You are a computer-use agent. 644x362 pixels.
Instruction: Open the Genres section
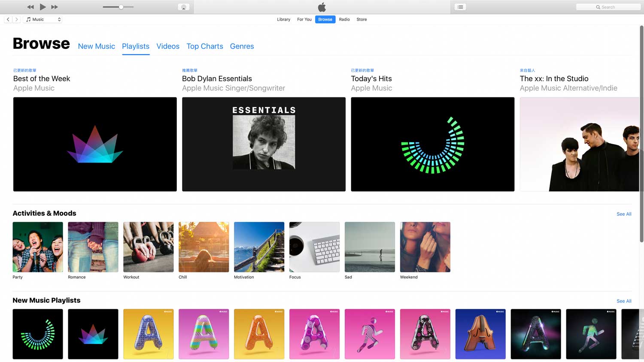242,46
